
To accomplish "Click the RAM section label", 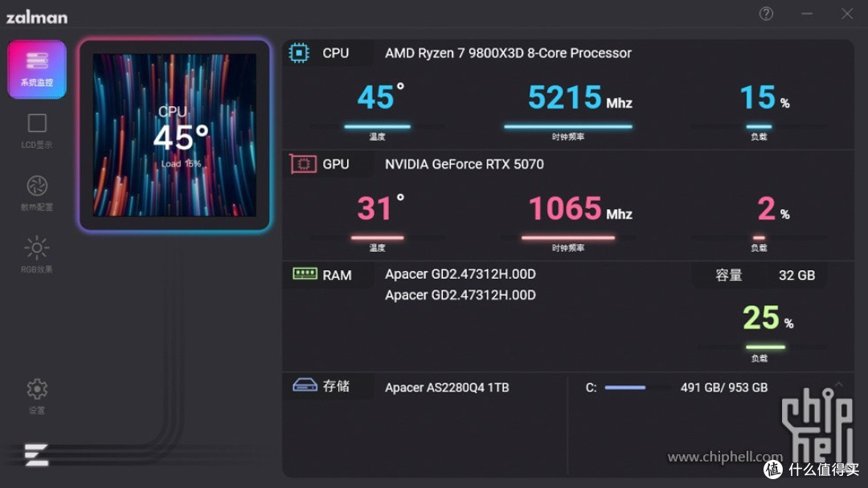I will pos(337,275).
